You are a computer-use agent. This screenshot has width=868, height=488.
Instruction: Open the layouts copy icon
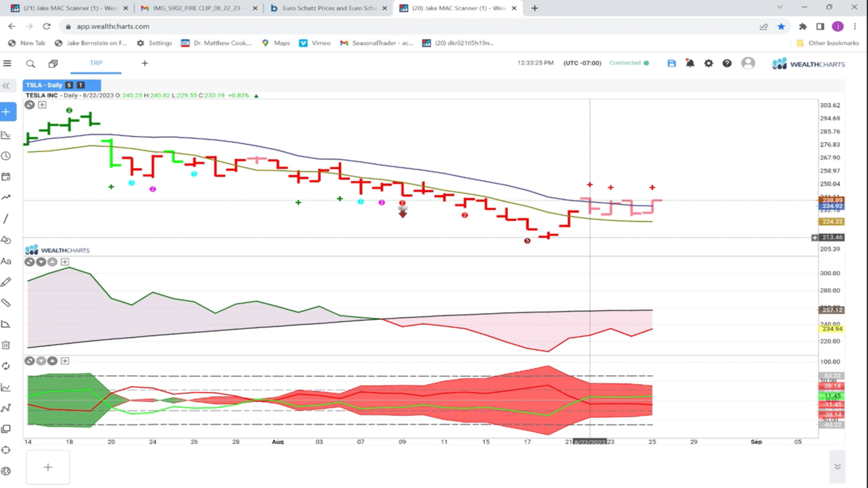click(x=53, y=64)
